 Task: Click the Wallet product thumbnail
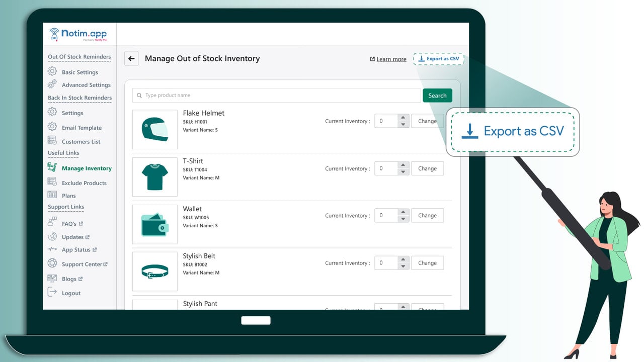coord(155,224)
